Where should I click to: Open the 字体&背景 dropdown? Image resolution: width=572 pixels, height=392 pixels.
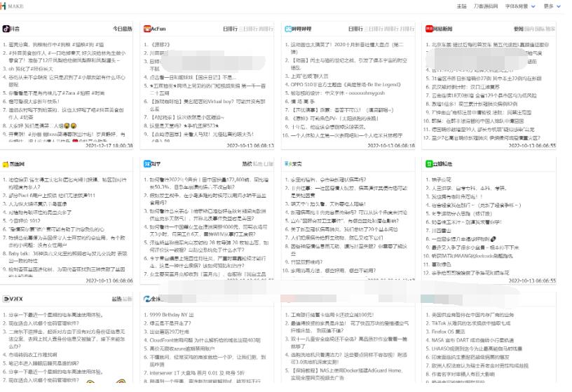point(520,6)
